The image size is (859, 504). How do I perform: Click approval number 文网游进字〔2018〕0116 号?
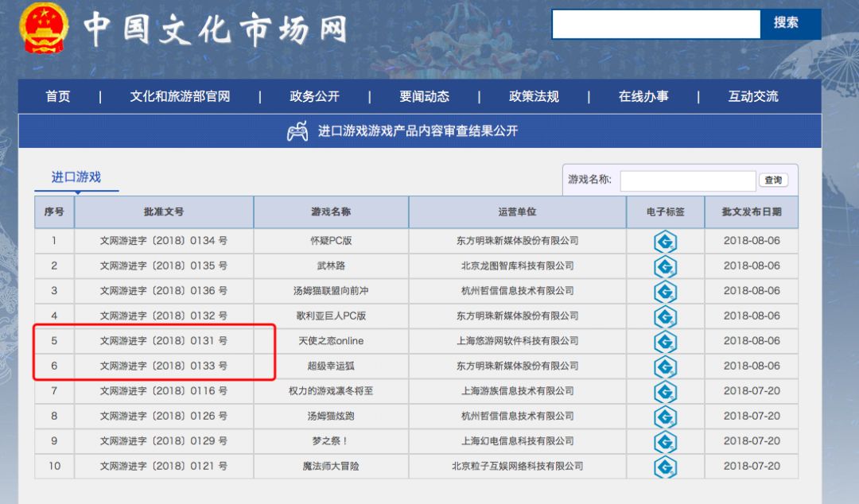tap(163, 391)
